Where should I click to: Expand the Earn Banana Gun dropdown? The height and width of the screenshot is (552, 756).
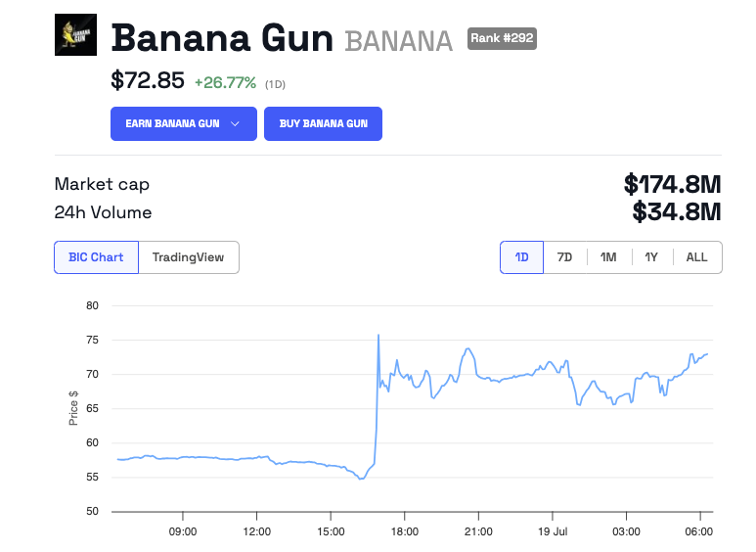183,124
